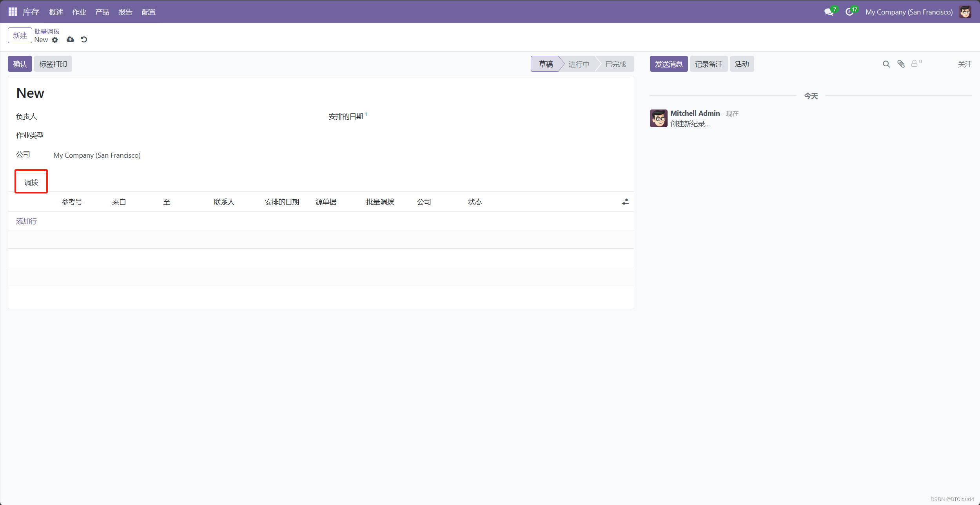
Task: Open the apps grid menu icon
Action: 13,12
